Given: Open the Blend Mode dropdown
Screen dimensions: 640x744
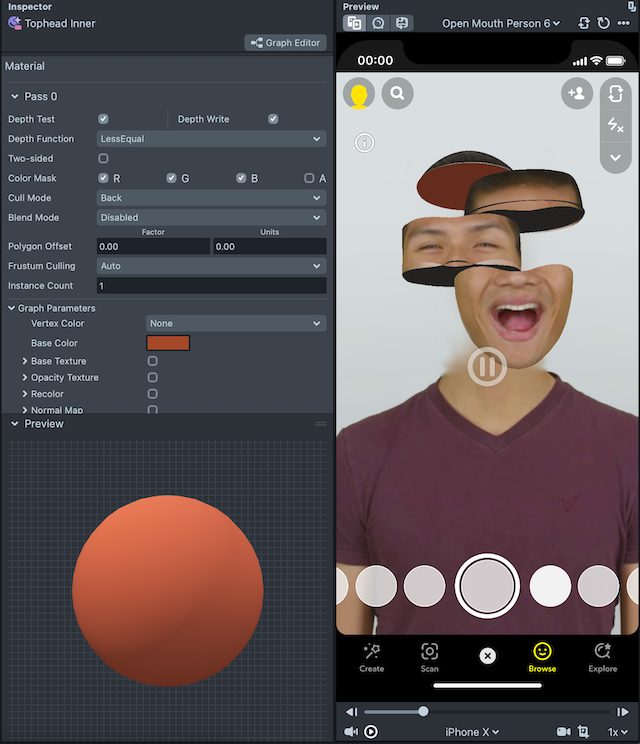Looking at the screenshot, I should click(x=211, y=217).
